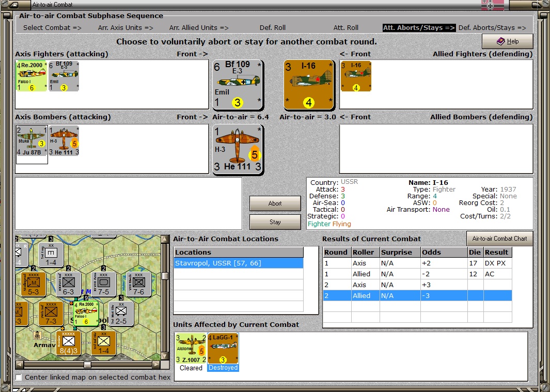This screenshot has width=550, height=392.
Task: Click the empty Allied Bombers defending box
Action: pos(436,149)
